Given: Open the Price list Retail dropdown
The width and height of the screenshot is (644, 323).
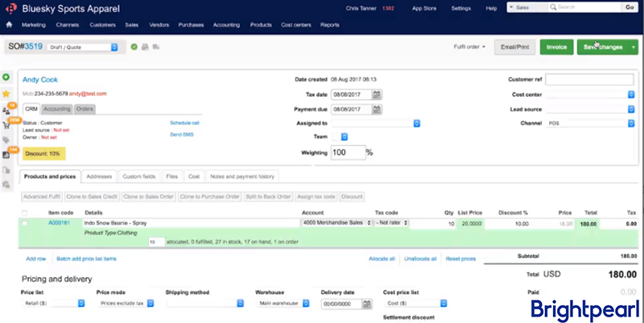Looking at the screenshot, I should tap(53, 304).
